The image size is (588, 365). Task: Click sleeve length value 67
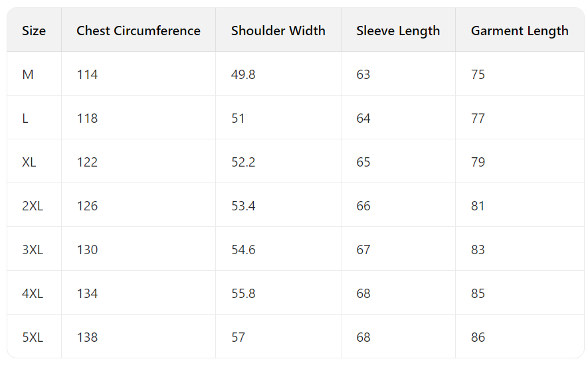[363, 250]
